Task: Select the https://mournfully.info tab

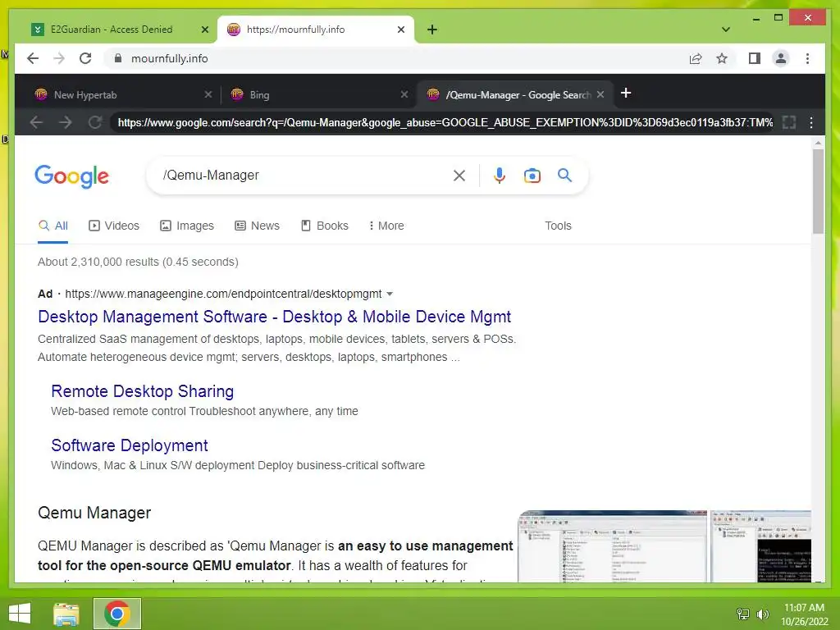Action: click(x=316, y=30)
